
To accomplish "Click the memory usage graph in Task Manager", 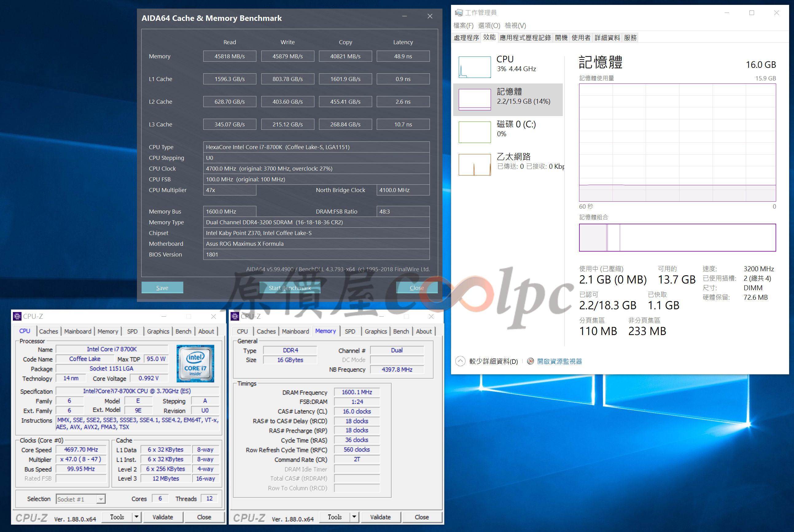I will coord(677,142).
